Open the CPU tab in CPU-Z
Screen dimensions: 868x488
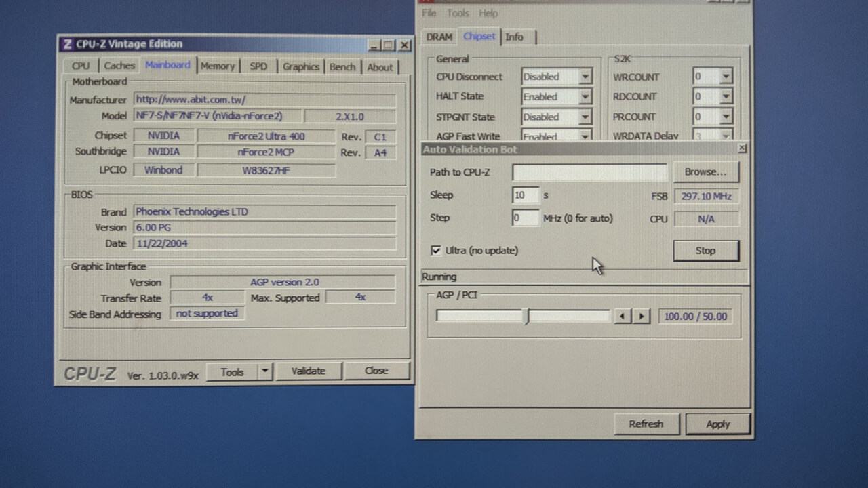pos(80,66)
